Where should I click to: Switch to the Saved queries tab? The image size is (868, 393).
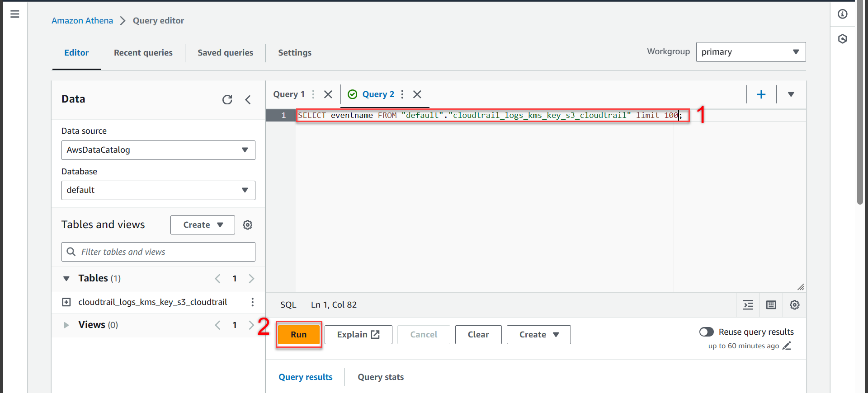[225, 53]
